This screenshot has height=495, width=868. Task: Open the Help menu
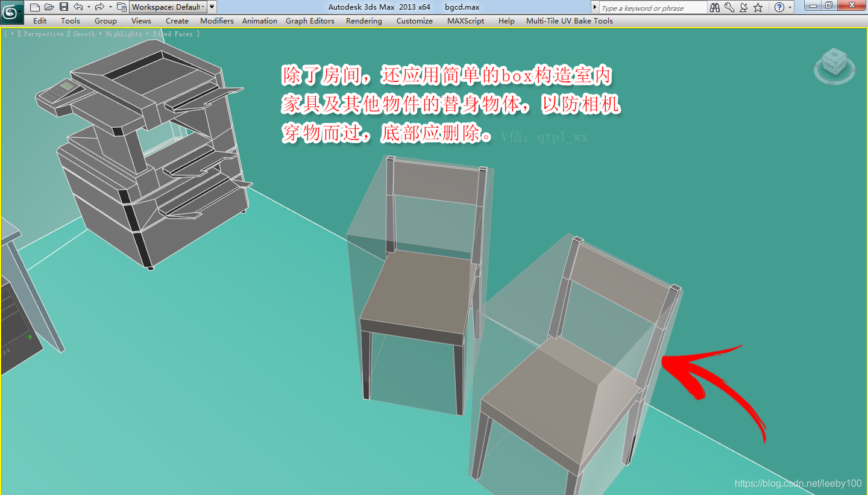pyautogui.click(x=506, y=20)
